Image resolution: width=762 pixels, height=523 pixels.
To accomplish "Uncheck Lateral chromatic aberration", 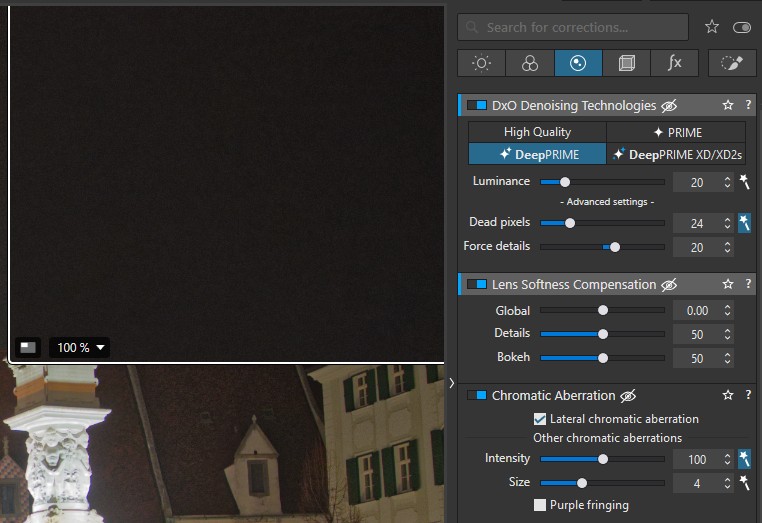I will click(x=539, y=419).
